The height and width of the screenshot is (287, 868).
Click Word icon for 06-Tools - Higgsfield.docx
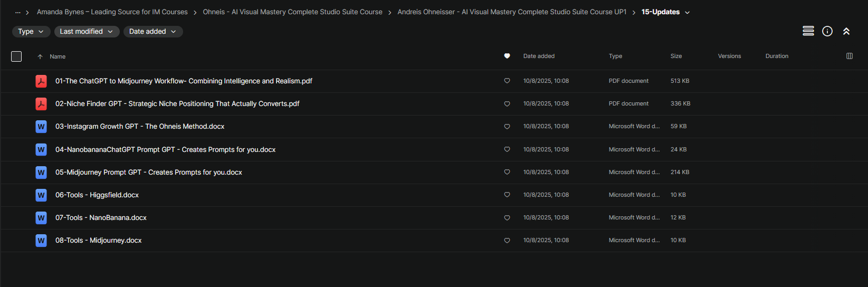(x=41, y=195)
